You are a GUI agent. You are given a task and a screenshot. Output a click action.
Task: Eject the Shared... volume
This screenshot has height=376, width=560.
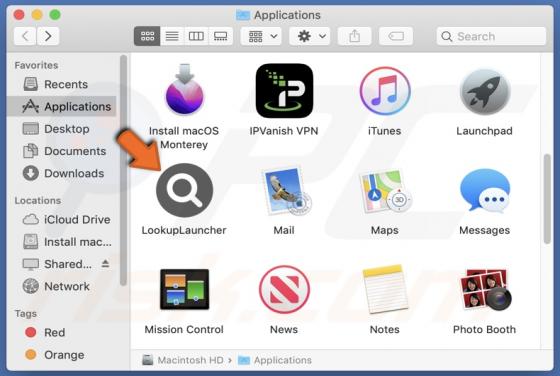point(105,264)
